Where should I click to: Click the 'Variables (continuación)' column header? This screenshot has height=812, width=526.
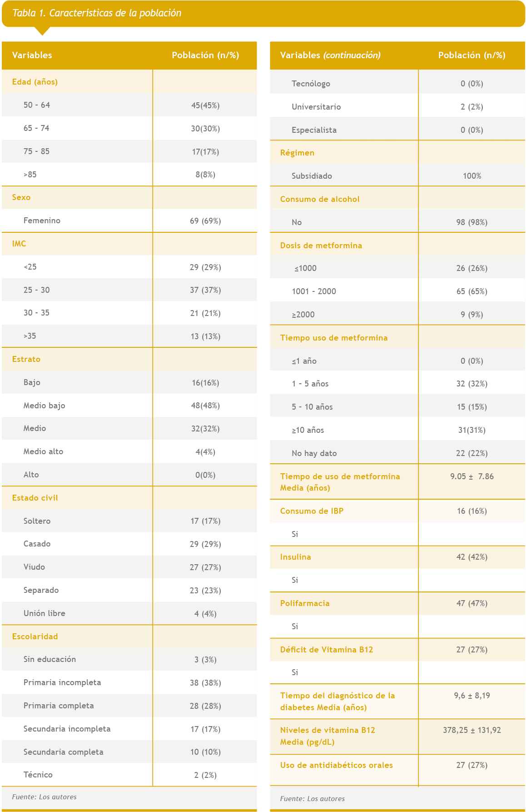[330, 55]
